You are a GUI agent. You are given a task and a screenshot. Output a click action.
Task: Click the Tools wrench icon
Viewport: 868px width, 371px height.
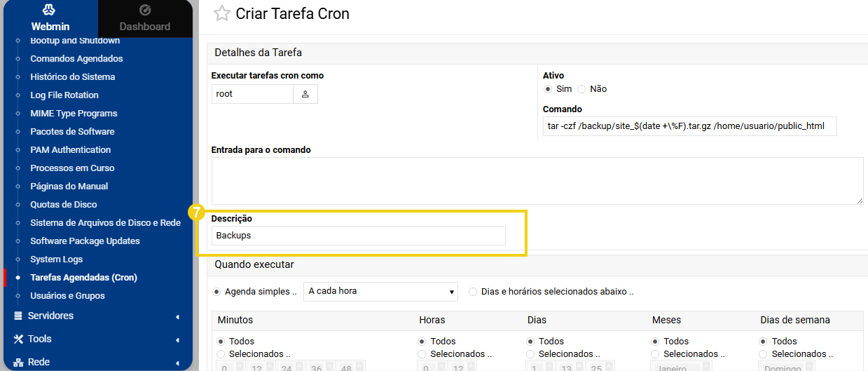(18, 339)
